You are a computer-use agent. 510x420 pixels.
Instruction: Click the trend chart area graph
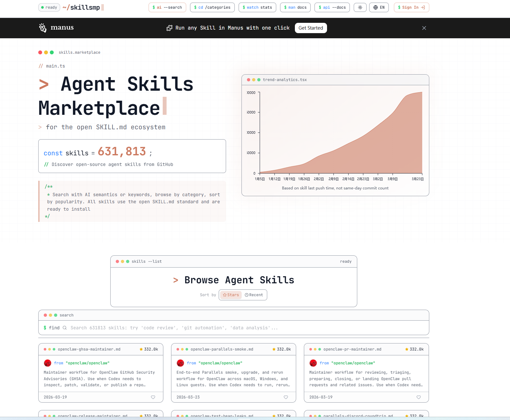341,132
